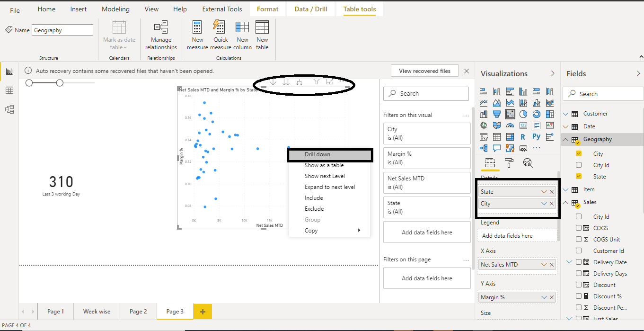Open the Model view icon in left sidebar
The image size is (644, 331).
pyautogui.click(x=9, y=109)
